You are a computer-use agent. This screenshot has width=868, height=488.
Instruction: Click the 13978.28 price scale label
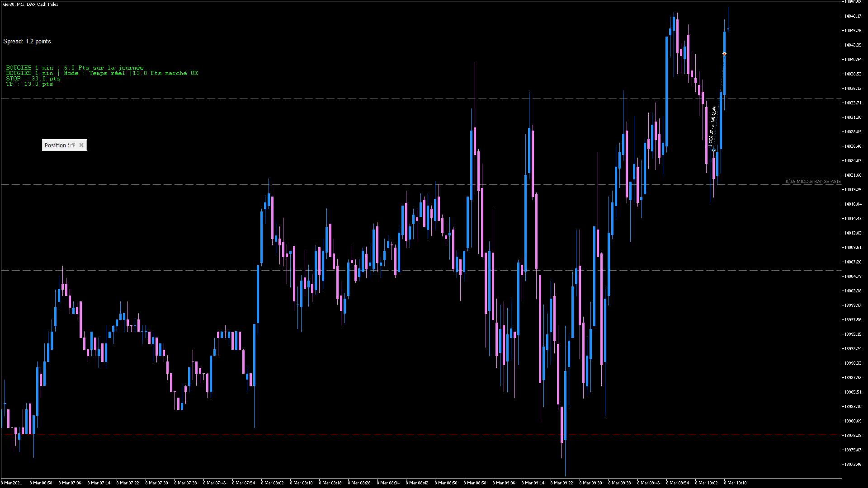pyautogui.click(x=853, y=435)
